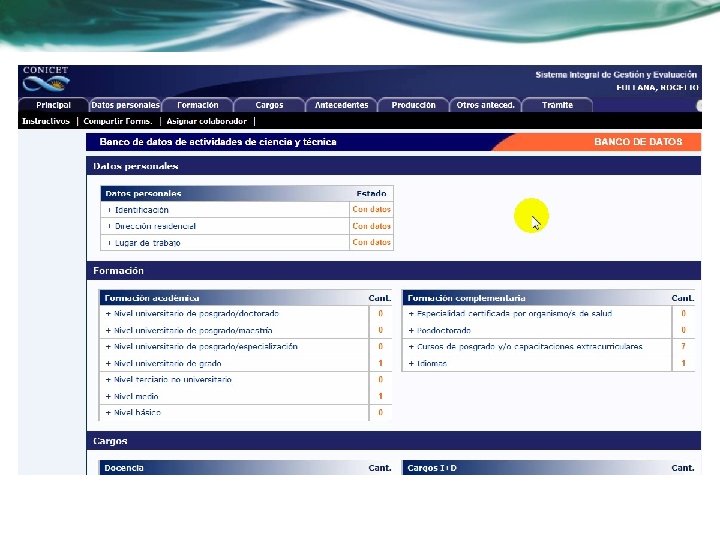This screenshot has height=540, width=720.
Task: Click Compartir Forms. link
Action: (118, 121)
